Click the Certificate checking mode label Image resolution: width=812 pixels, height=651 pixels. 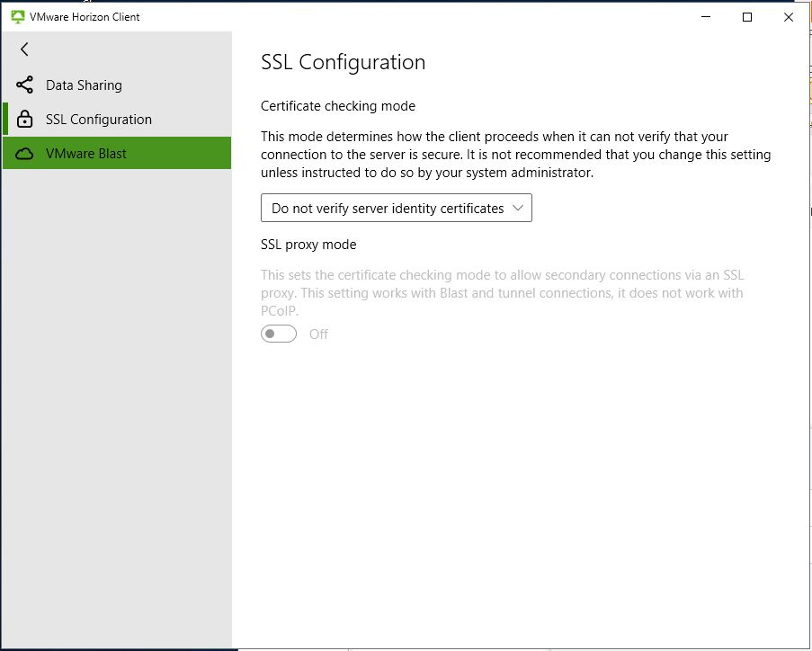(338, 106)
